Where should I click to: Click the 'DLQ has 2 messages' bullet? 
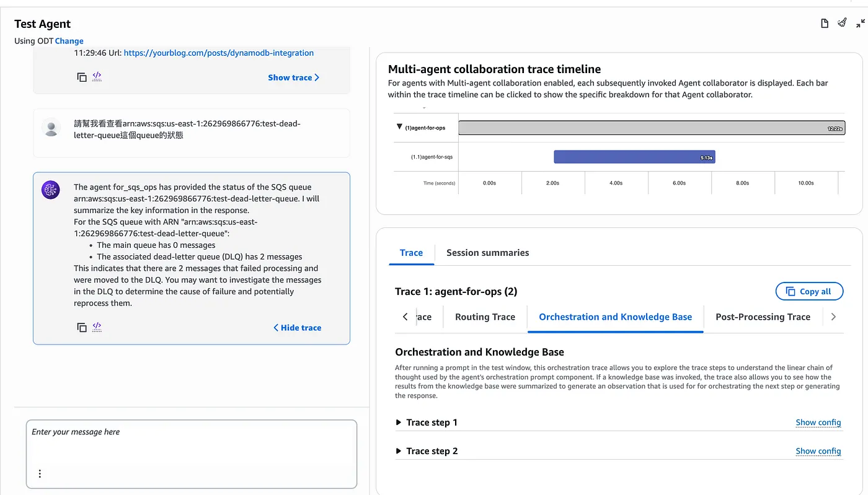coord(200,256)
